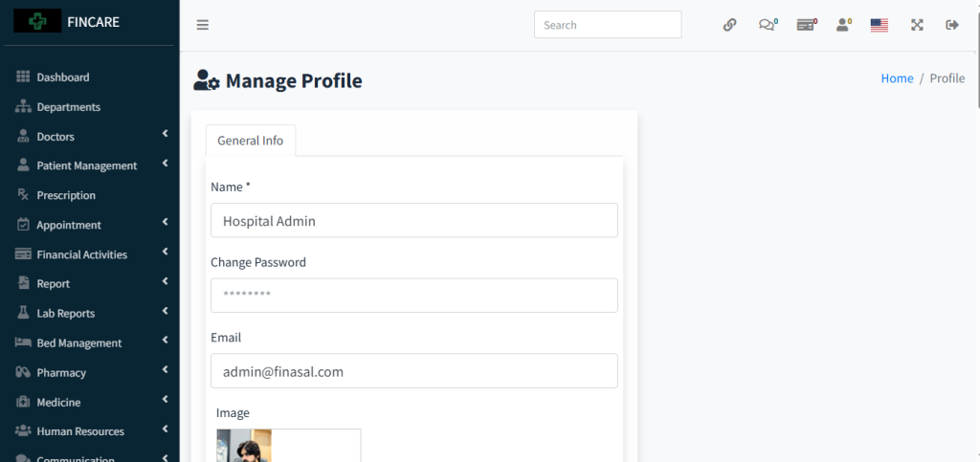Open Departments in the sidebar
This screenshot has height=462, width=980.
tap(68, 107)
